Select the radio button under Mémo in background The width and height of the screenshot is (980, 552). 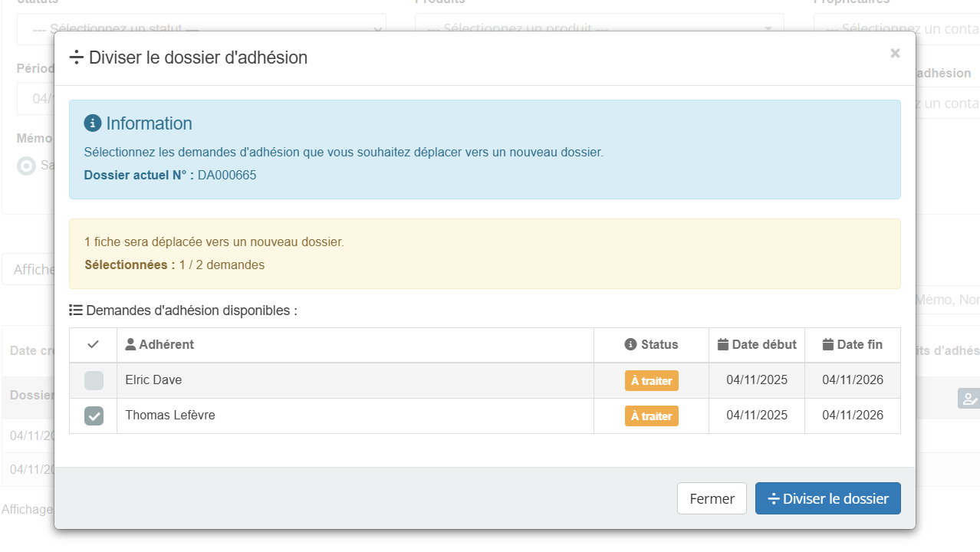coord(26,166)
